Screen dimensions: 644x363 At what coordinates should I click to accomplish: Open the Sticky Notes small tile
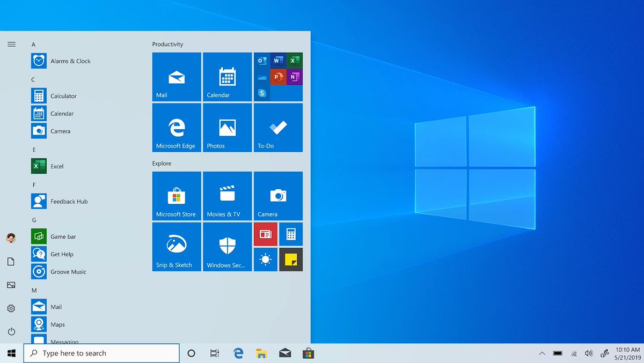(291, 260)
